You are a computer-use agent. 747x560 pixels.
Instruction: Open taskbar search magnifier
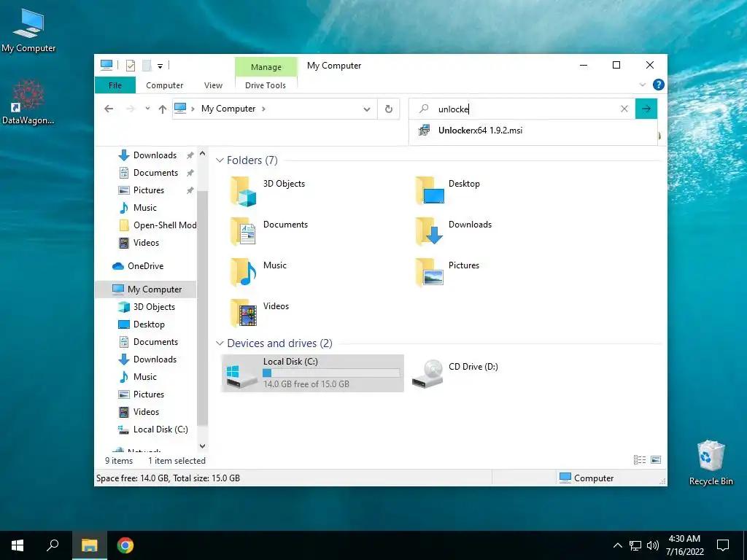tap(53, 545)
